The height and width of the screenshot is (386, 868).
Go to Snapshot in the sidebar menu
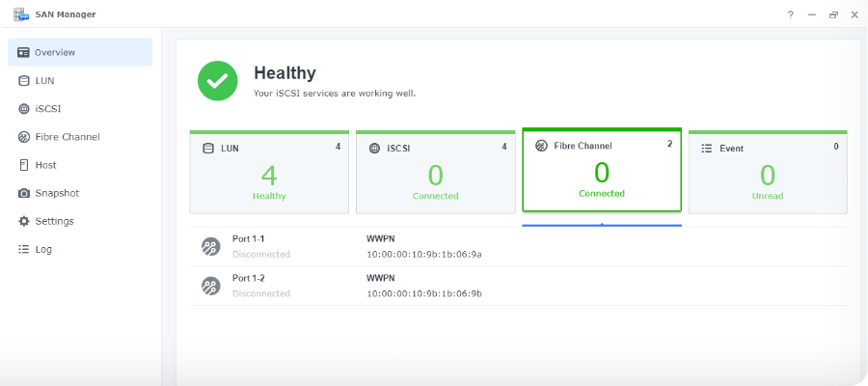[x=57, y=193]
